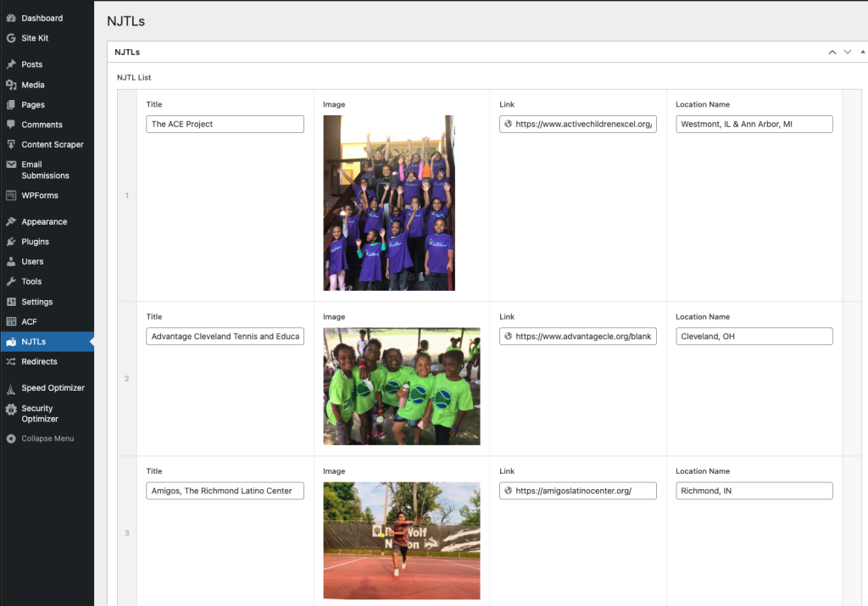Click Advantage Cleveland Tennis title field

(225, 336)
